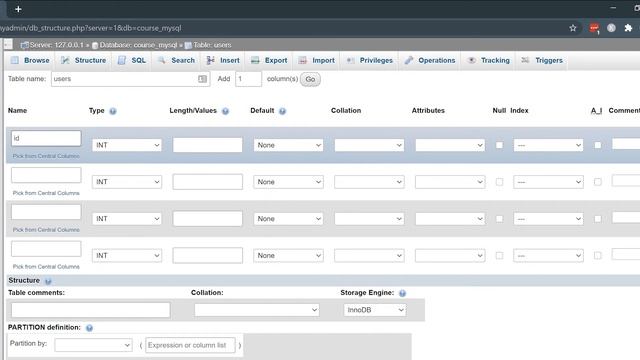Open the table Collation dropdown
This screenshot has width=640, height=360.
pyautogui.click(x=257, y=310)
